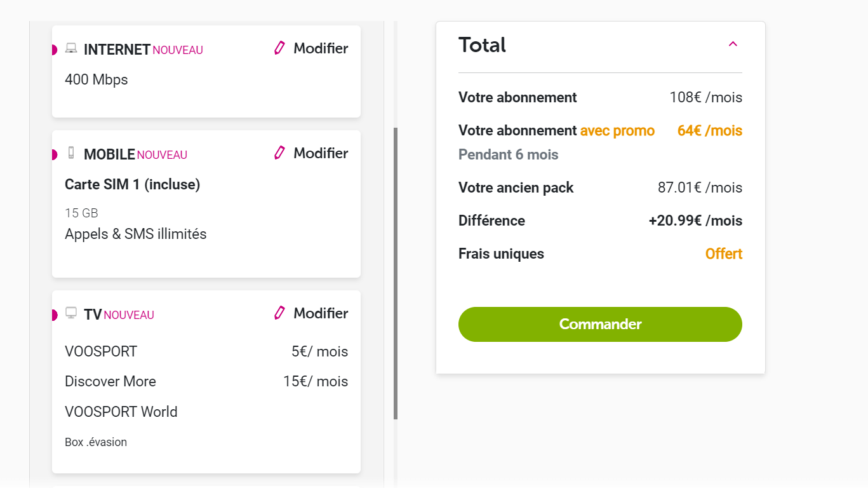Click the VOOSPORT World item
Screen dimensions: 868x488
coord(121,411)
